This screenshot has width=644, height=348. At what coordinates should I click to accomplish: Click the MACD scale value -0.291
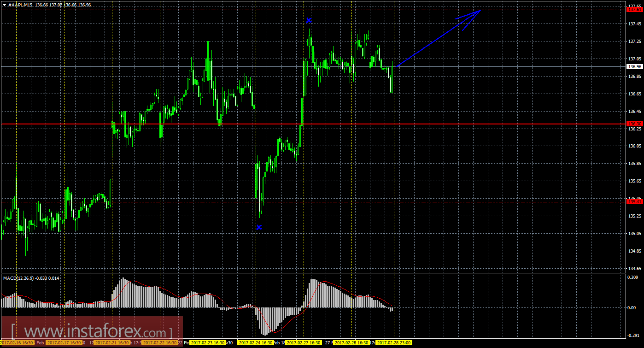(634, 336)
